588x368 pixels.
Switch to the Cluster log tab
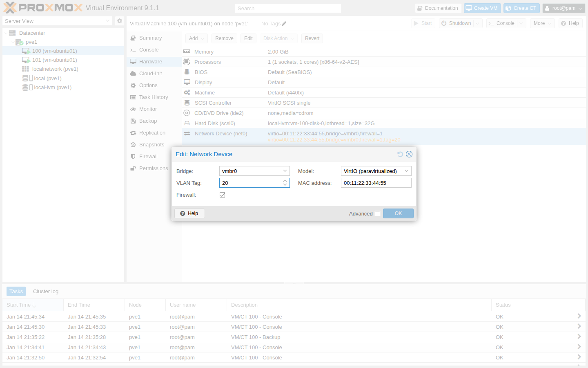[x=45, y=291]
